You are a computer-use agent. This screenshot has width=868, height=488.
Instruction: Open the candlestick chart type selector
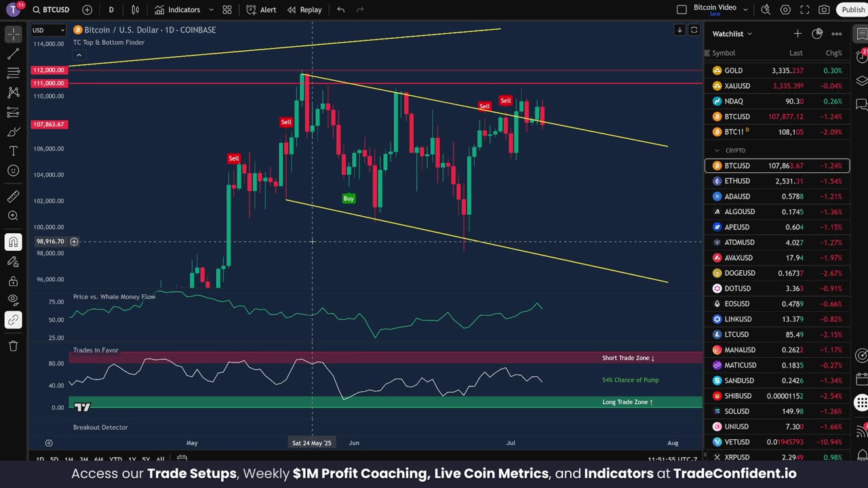136,9
